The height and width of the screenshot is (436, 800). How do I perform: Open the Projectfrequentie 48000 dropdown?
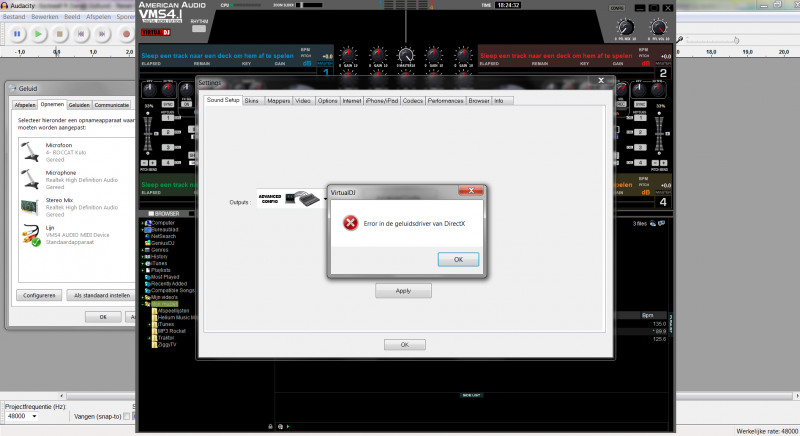click(x=21, y=416)
